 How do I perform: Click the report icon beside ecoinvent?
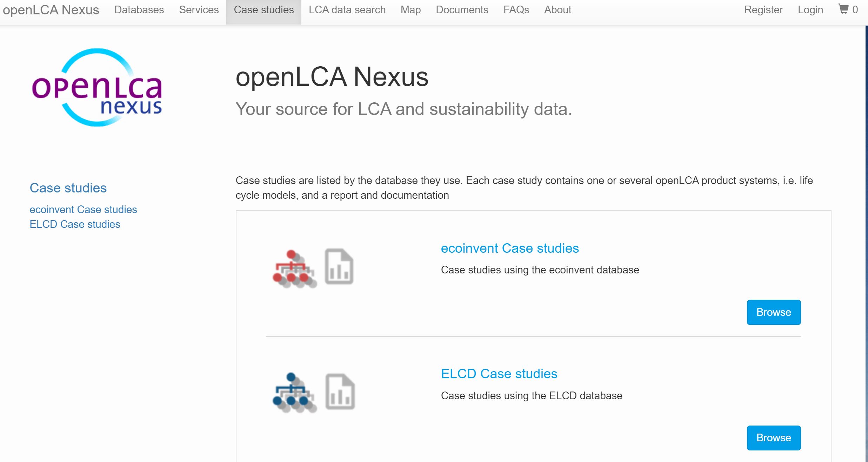pos(339,266)
